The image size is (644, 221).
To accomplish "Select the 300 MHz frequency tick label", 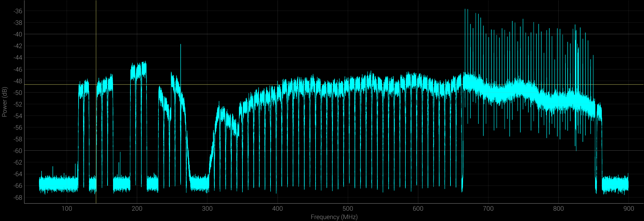I will click(x=207, y=209).
